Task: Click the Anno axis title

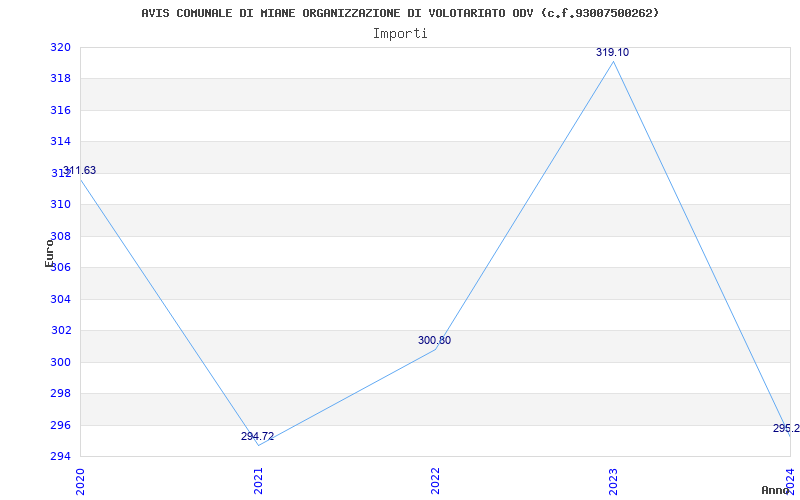Action: click(x=776, y=490)
